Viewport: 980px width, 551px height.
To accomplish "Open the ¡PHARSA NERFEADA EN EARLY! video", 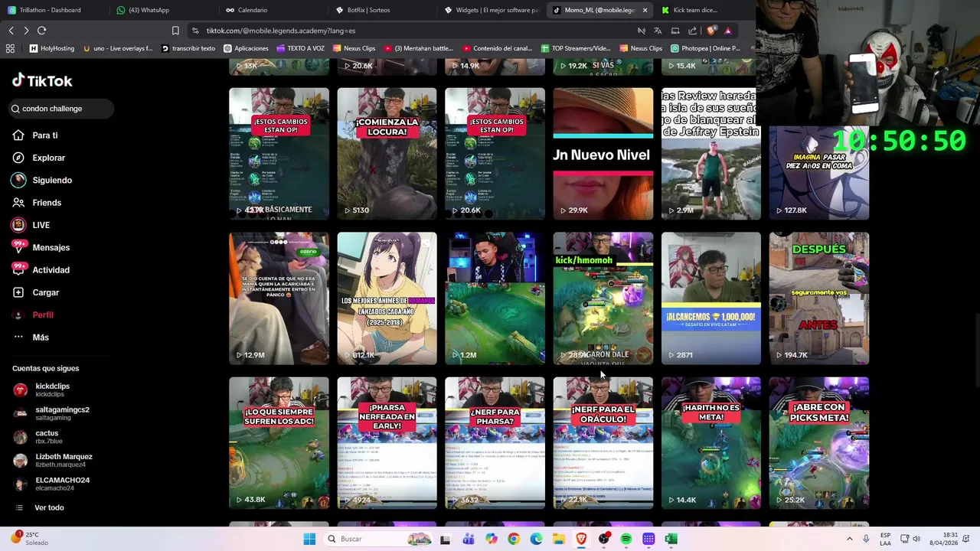I will click(387, 443).
